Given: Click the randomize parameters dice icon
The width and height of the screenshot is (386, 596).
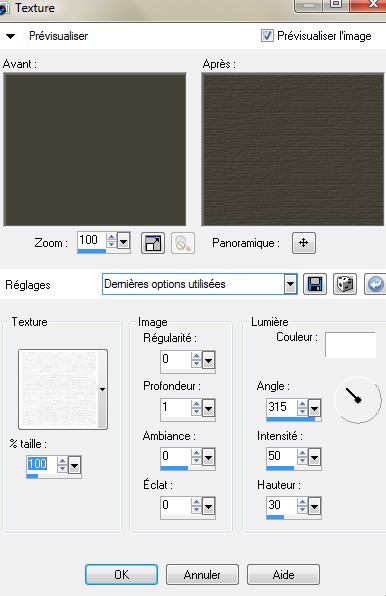Looking at the screenshot, I should tap(345, 284).
